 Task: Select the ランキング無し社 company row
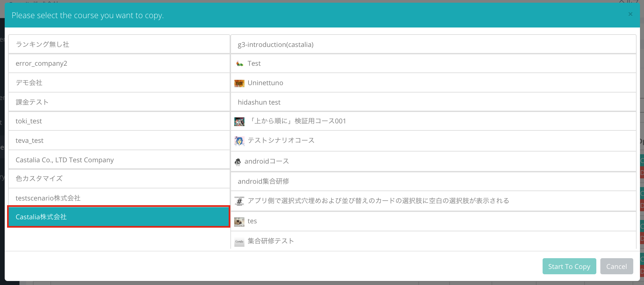point(119,44)
